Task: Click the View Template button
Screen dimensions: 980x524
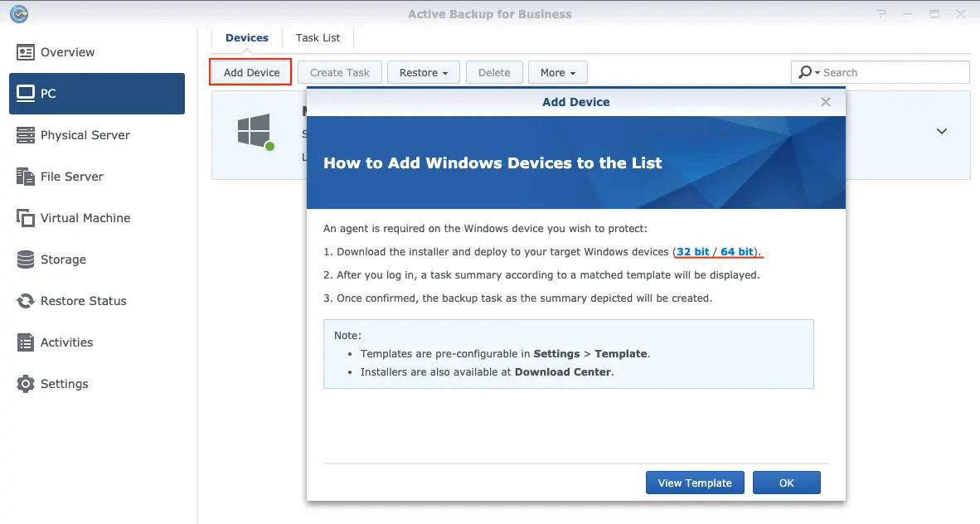Action: click(x=695, y=483)
